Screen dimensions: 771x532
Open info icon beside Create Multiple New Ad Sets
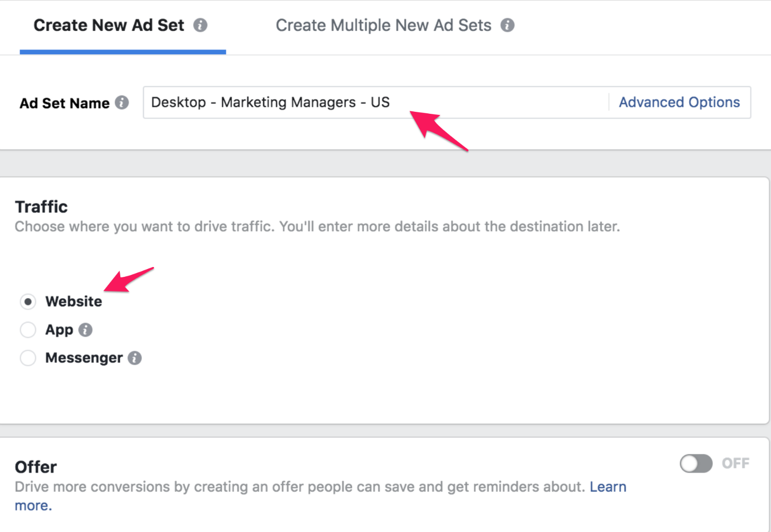click(507, 25)
